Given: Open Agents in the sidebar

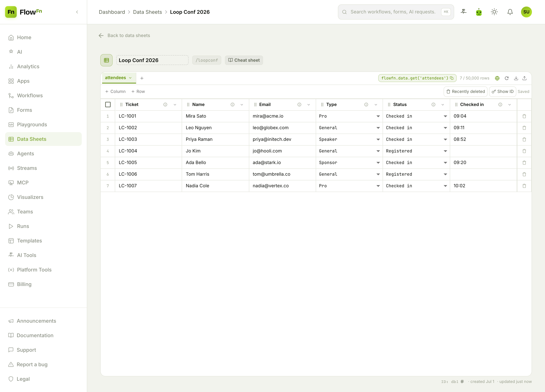Looking at the screenshot, I should click(43, 154).
